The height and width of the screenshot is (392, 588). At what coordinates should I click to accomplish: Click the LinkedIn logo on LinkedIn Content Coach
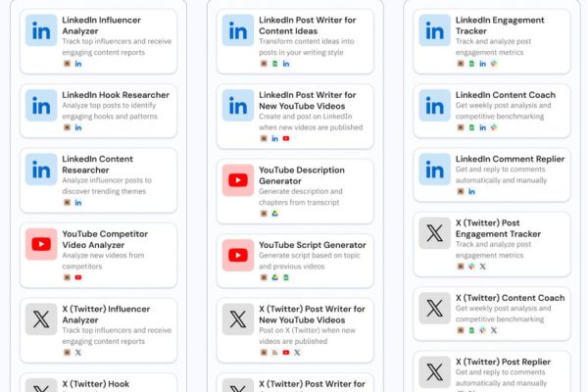[x=434, y=106]
